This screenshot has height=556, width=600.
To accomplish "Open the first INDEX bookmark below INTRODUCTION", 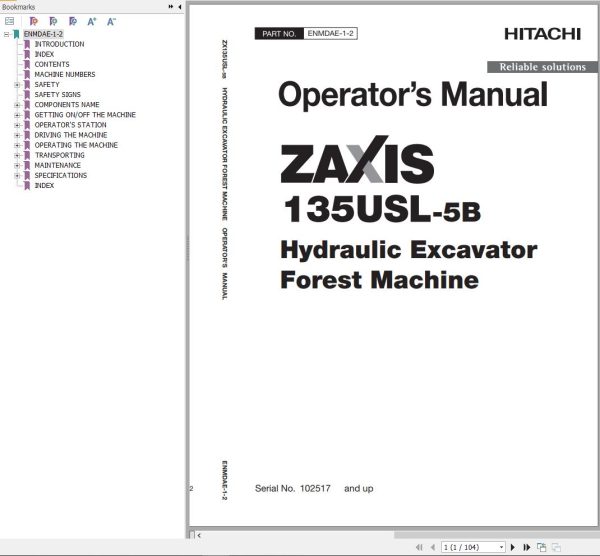I will [44, 54].
